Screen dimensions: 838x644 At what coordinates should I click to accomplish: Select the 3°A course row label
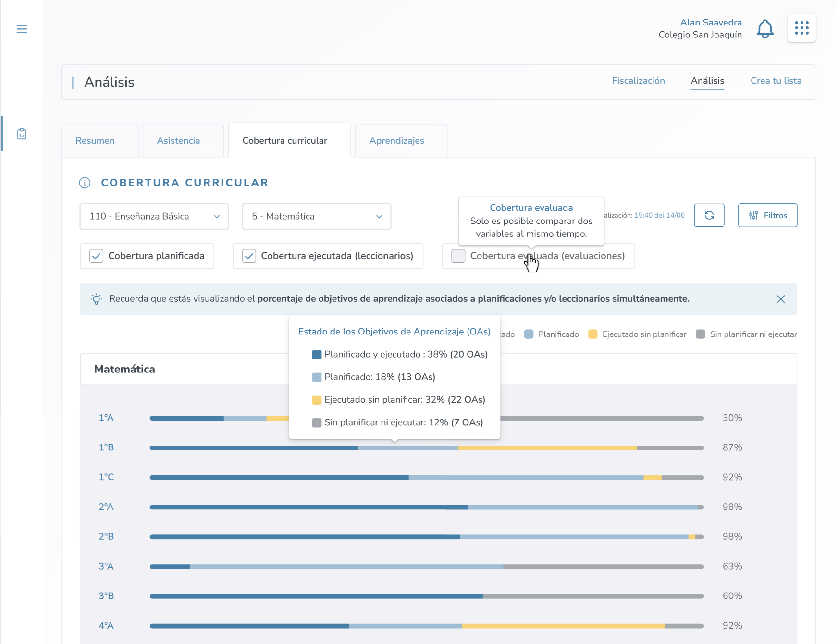point(106,566)
